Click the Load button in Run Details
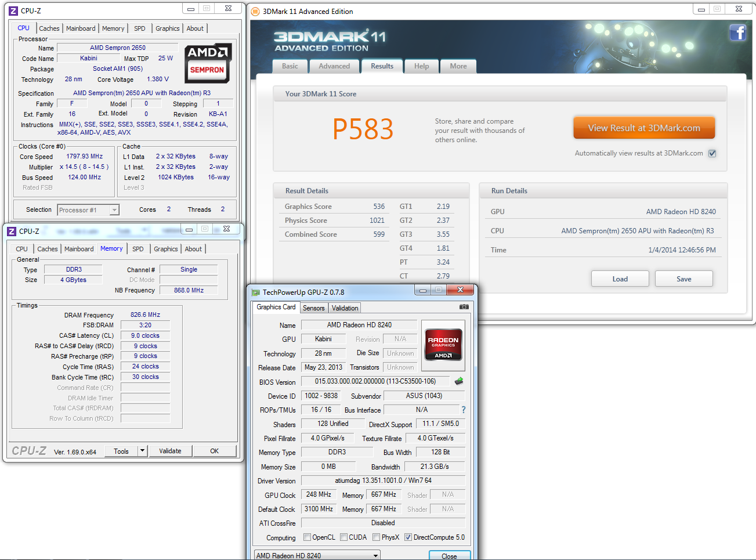756x560 pixels. (620, 279)
